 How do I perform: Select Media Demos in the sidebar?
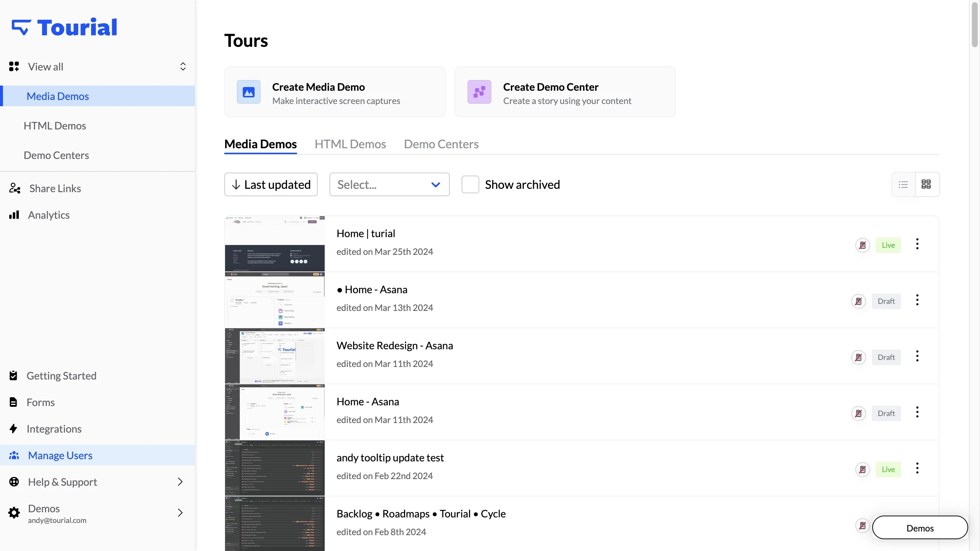coord(97,96)
